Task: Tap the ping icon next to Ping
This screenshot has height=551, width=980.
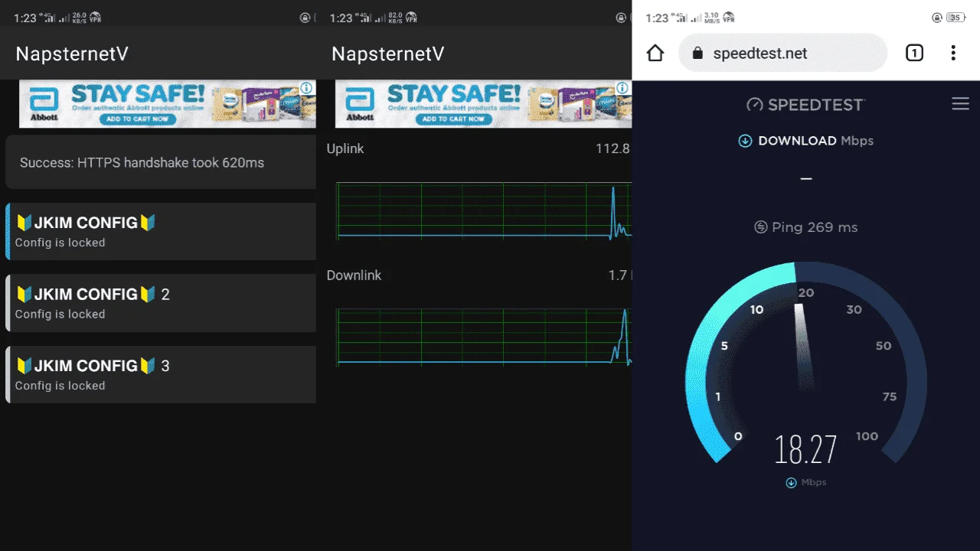Action: [760, 227]
